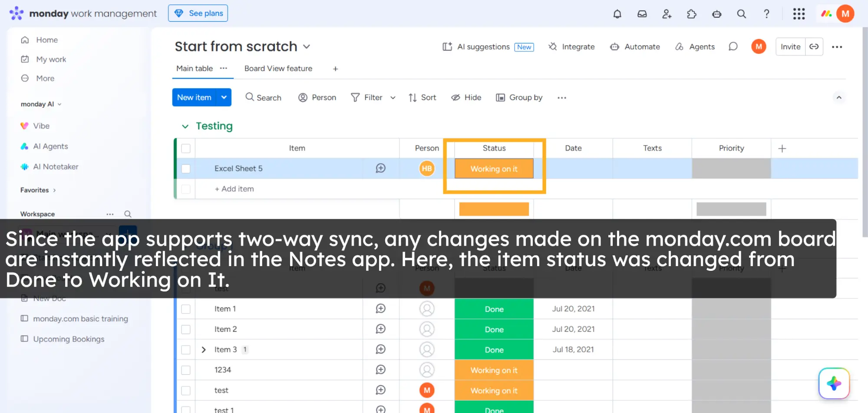Image resolution: width=868 pixels, height=413 pixels.
Task: Copy board link icon next to Invite
Action: (814, 47)
